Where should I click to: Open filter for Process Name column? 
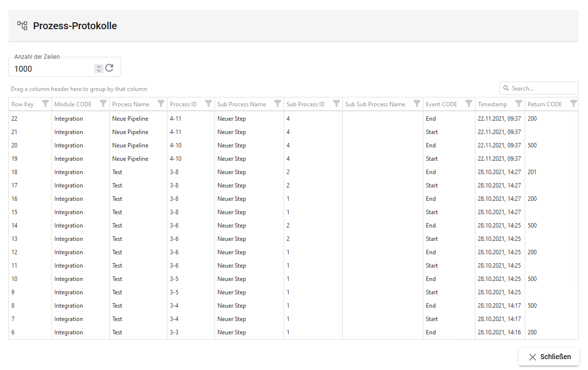tap(161, 104)
